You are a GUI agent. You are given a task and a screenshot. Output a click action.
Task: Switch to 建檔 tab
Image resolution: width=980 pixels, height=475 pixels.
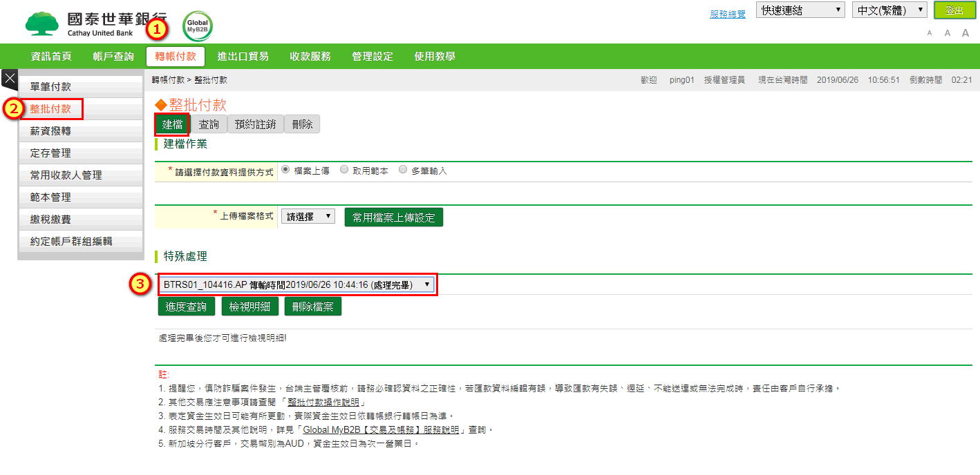(x=172, y=124)
